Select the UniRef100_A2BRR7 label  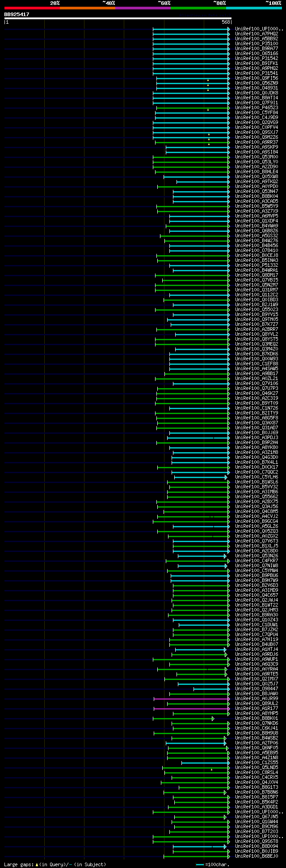click(257, 329)
